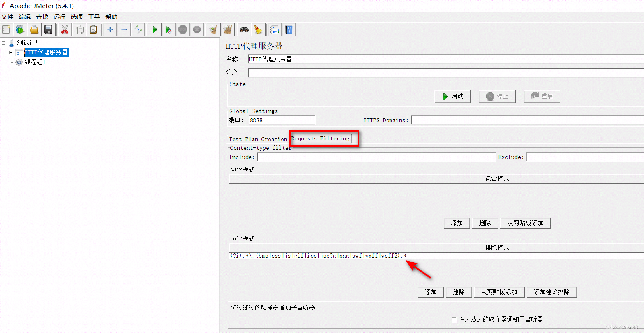This screenshot has height=333, width=644.
Task: Save the test plan with floppy icon
Action: 48,29
